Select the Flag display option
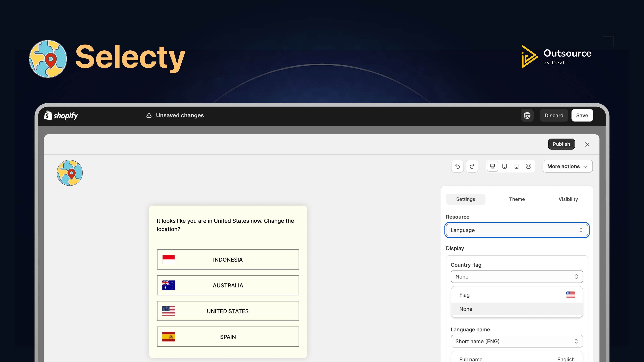Image resolution: width=644 pixels, height=362 pixels. tap(517, 295)
